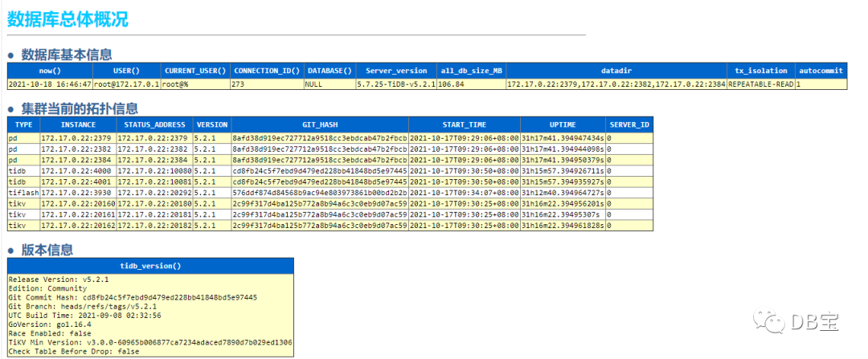Select the Race Enabled: false line

[x=50, y=333]
